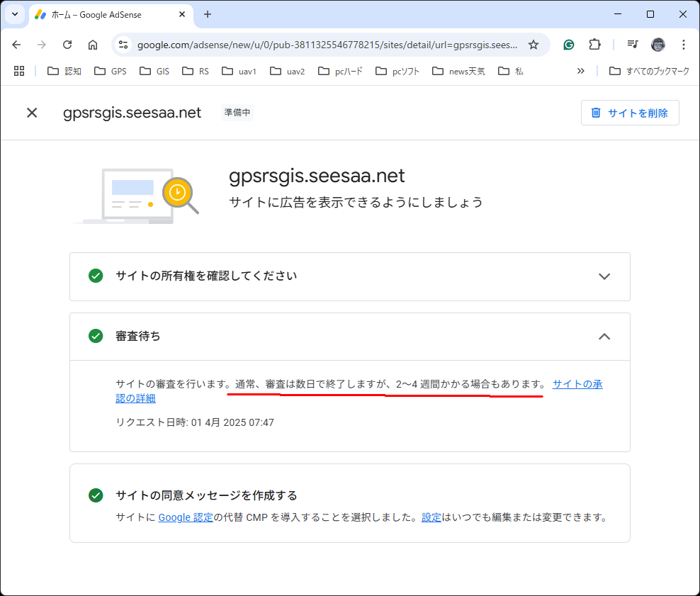Open the news天気 bookmark folder
700x596 pixels.
point(458,71)
